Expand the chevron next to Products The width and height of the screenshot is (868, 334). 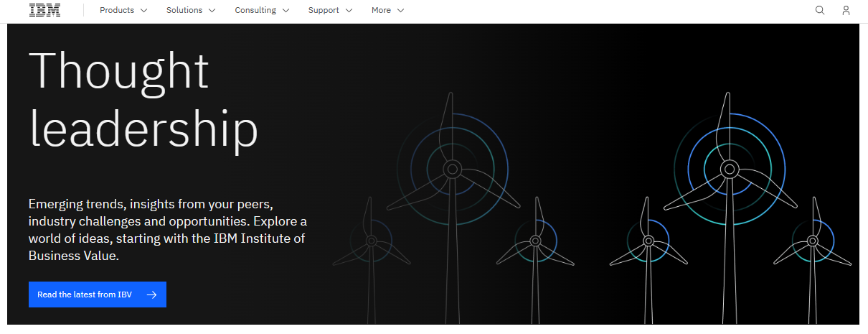143,11
